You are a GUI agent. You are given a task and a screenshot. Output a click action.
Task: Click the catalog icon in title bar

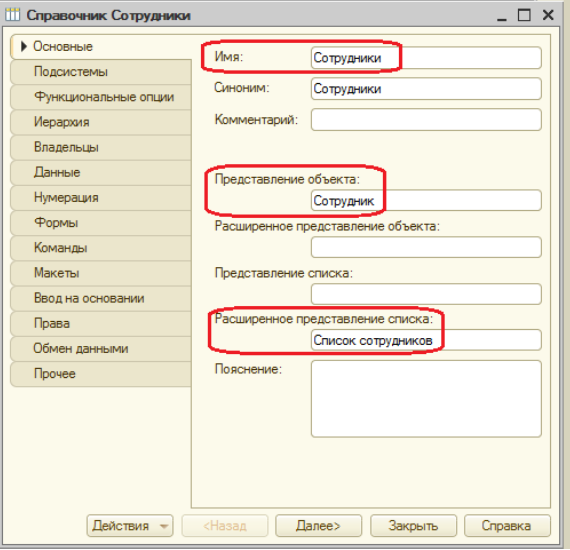tap(13, 15)
